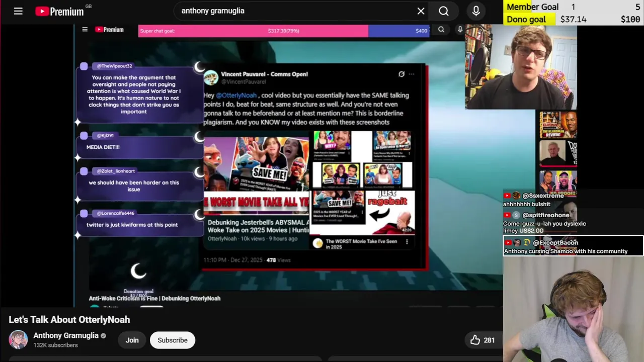Screen dimensions: 644x362
Task: Click the @ExceptBacon highlighted message
Action: [x=573, y=246]
